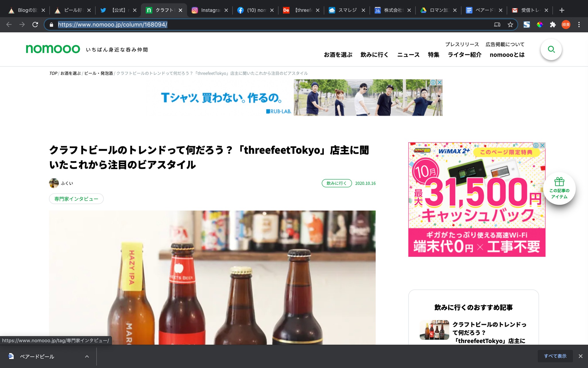The height and width of the screenshot is (368, 588).
Task: Bookmark this page with the star icon
Action: tap(510, 25)
